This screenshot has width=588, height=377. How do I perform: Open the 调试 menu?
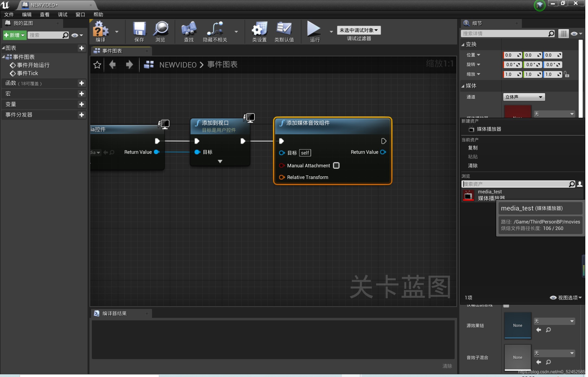click(62, 15)
